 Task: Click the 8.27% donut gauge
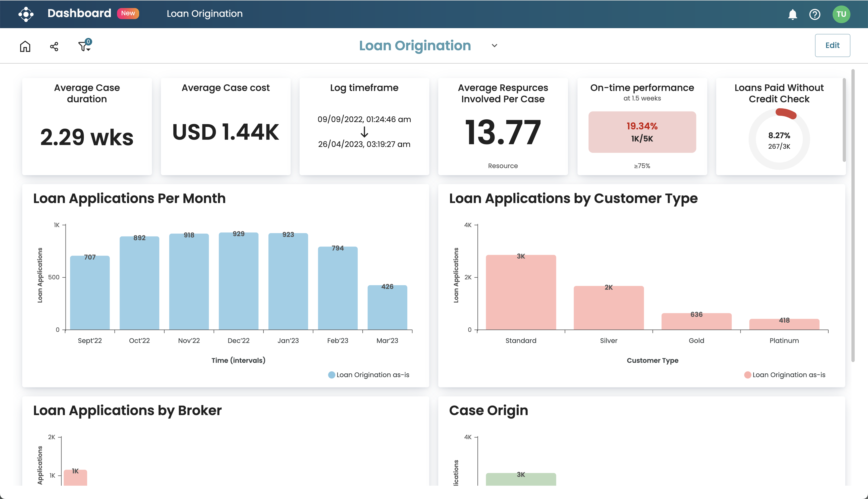(x=779, y=139)
